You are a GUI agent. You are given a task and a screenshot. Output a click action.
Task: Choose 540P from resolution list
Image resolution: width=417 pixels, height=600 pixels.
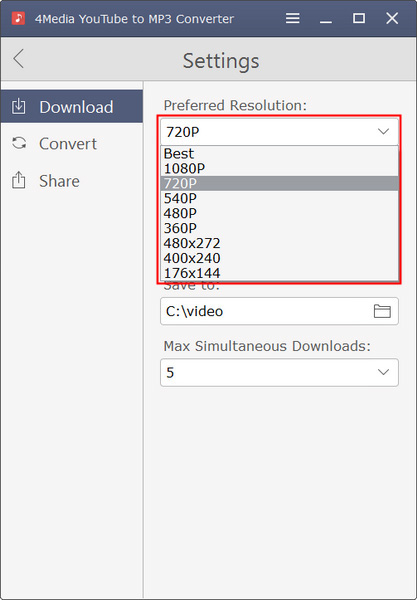coord(280,198)
